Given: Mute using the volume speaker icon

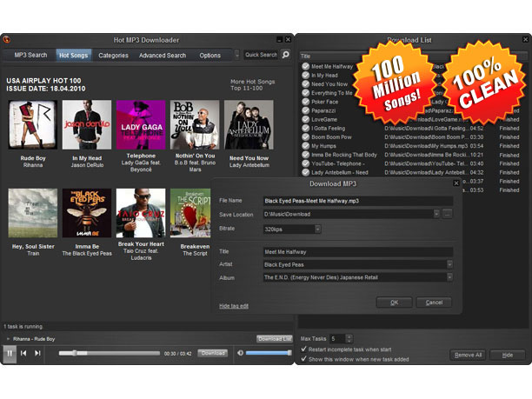Looking at the screenshot, I should coord(240,353).
